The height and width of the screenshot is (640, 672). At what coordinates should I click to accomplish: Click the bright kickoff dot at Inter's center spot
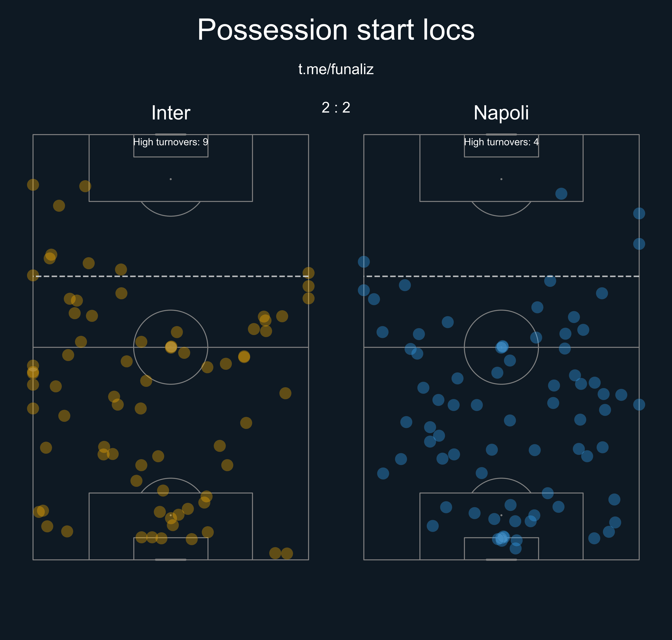171,347
